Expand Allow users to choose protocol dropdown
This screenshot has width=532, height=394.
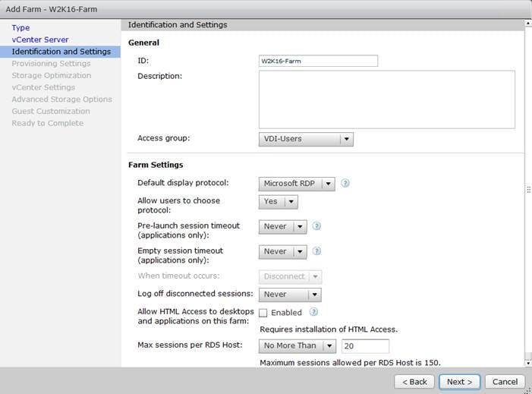(x=279, y=202)
